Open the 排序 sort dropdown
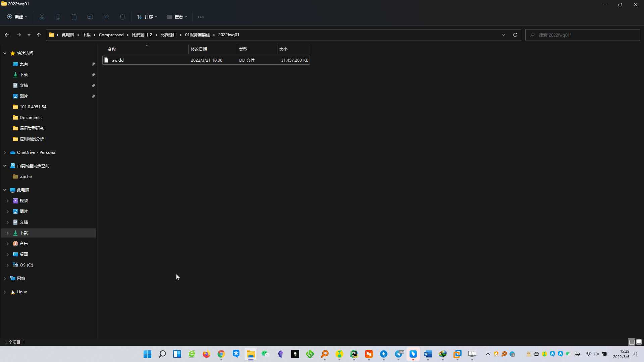This screenshot has width=644, height=362. tap(147, 17)
